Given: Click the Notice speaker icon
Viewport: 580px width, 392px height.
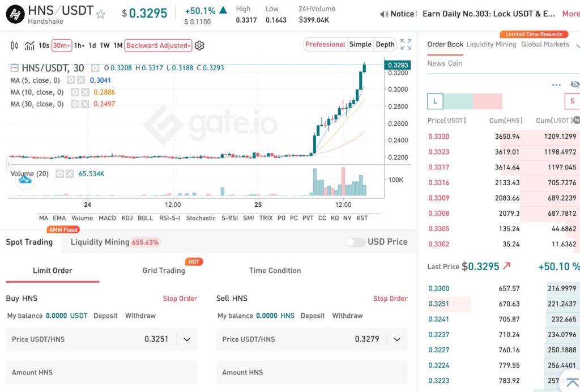Looking at the screenshot, I should click(384, 14).
